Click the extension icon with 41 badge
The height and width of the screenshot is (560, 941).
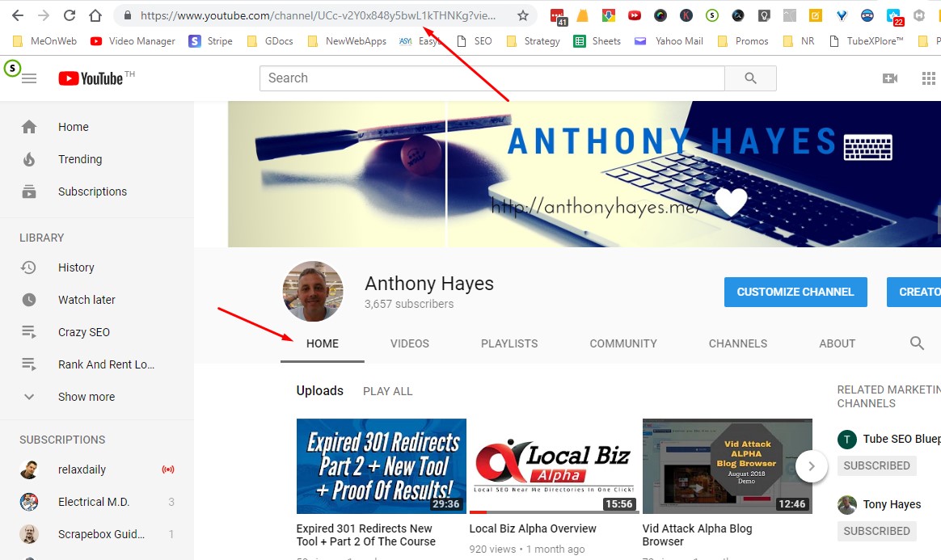coord(558,17)
